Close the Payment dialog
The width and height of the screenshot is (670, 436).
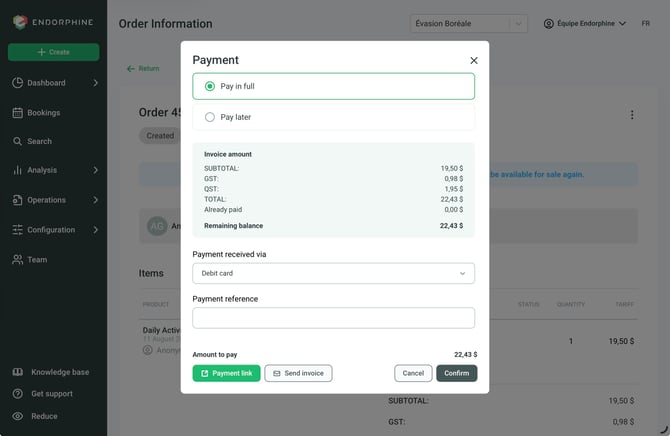[x=474, y=61]
